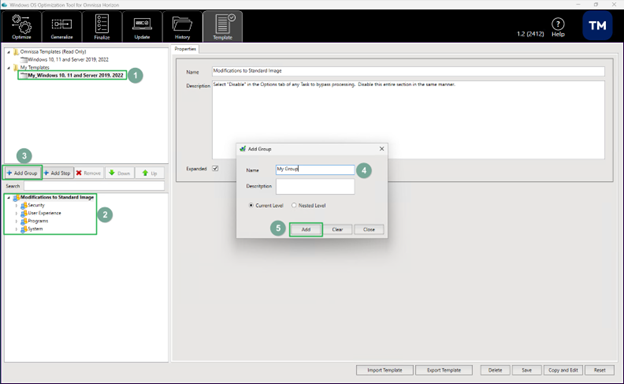Click the Security group icon
Screen dimensions: 624x384
pos(24,205)
